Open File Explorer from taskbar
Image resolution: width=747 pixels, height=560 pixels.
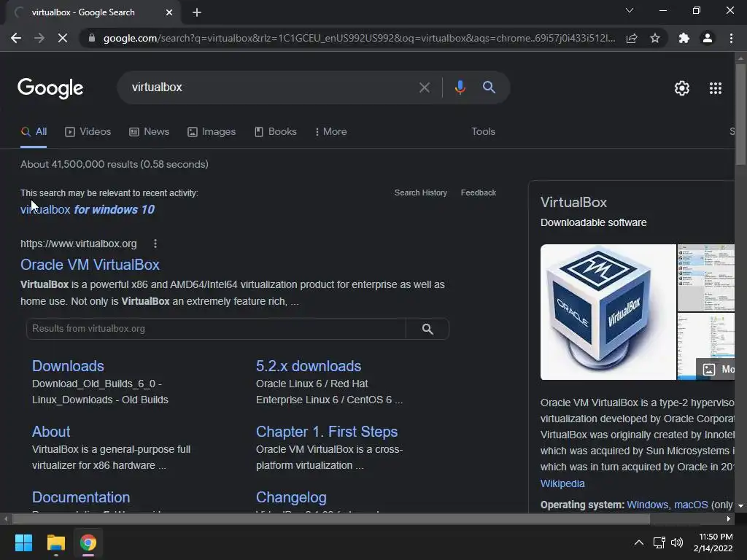tap(55, 542)
